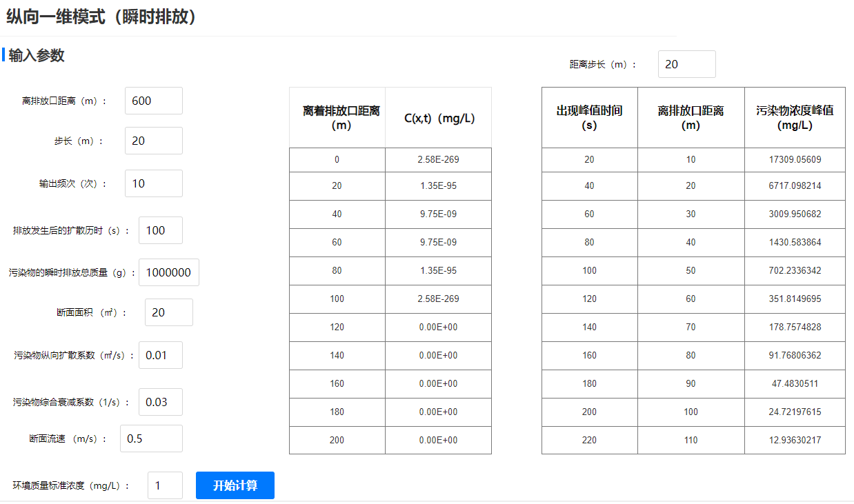
Task: Click the 环境质量标准浓度 input field
Action: [165, 485]
